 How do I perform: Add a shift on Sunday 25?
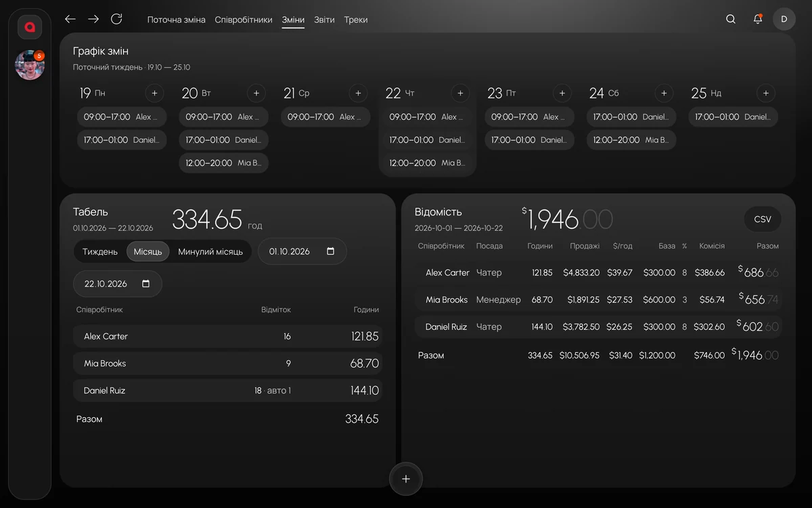coord(766,93)
